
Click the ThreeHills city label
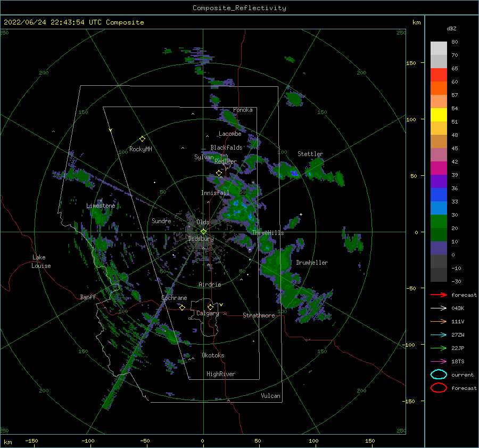click(x=268, y=233)
